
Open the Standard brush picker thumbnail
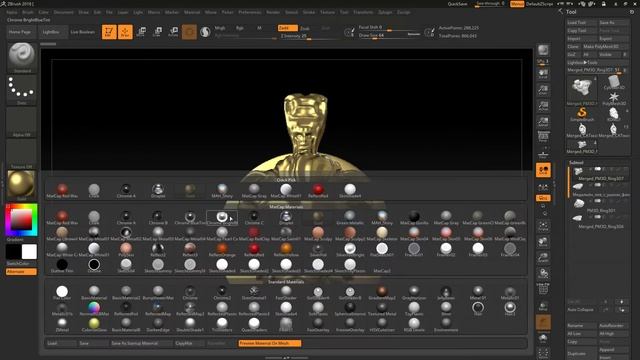click(x=22, y=57)
